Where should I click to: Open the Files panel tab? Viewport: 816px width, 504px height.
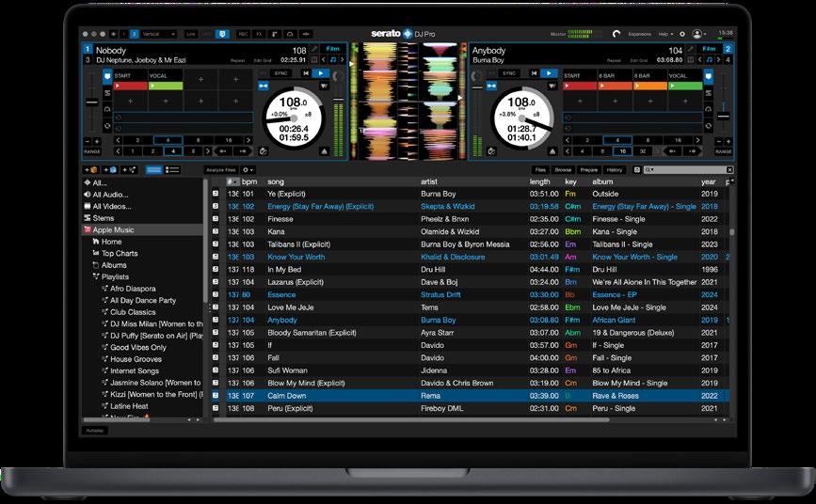[x=540, y=169]
